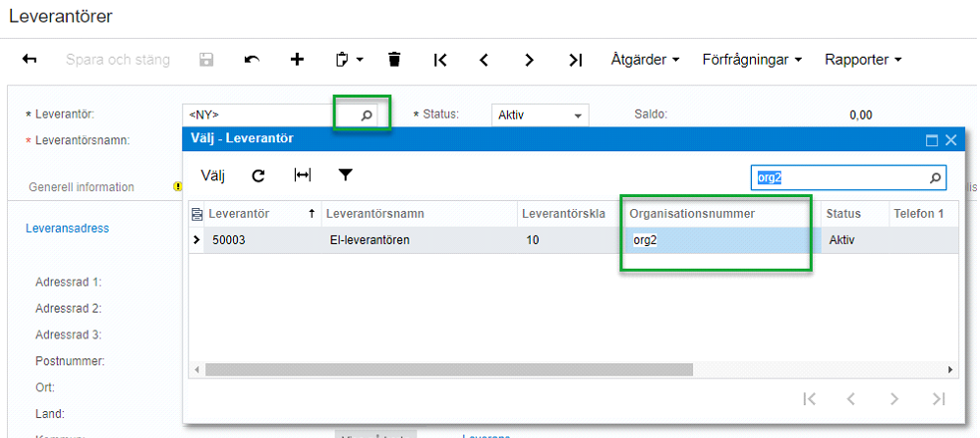Open the Förfrågningar menu
The width and height of the screenshot is (980, 438).
[753, 60]
